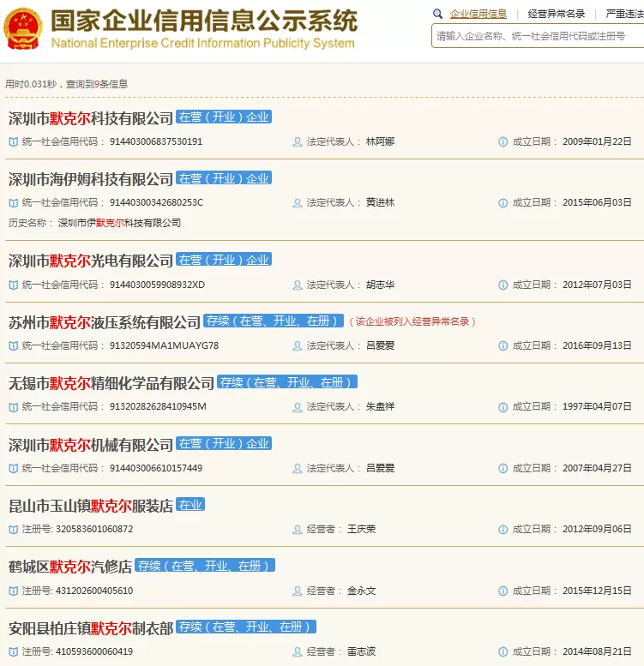Click person icon beside 朱盘祥
The image size is (644, 666).
pyautogui.click(x=298, y=407)
